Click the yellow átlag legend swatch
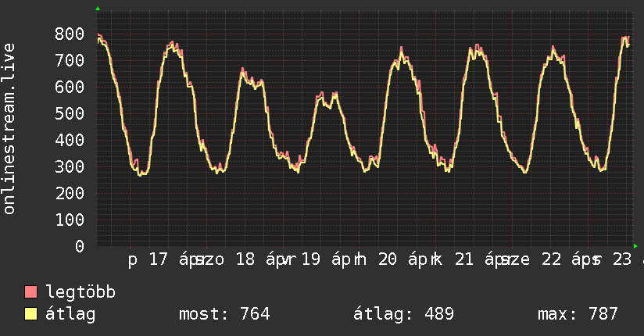Viewport: 644px width, 336px height. [31, 314]
